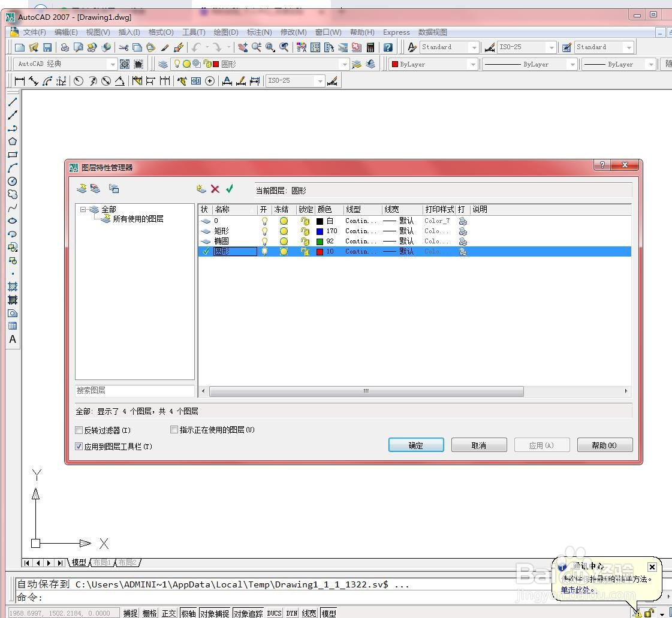Click the Plot printer icon in toolbar
672x618 pixels.
tap(65, 47)
